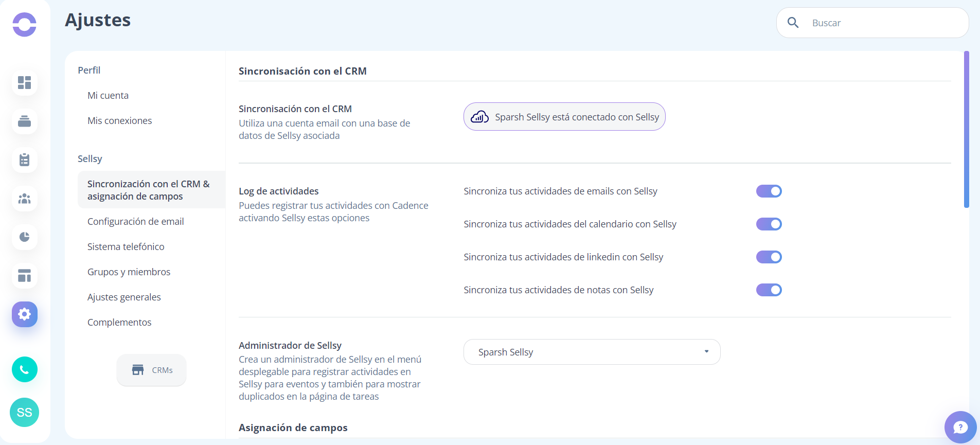Viewport: 980px width, 445px height.
Task: Toggle notes activities sync with Sellsy
Action: click(x=769, y=290)
